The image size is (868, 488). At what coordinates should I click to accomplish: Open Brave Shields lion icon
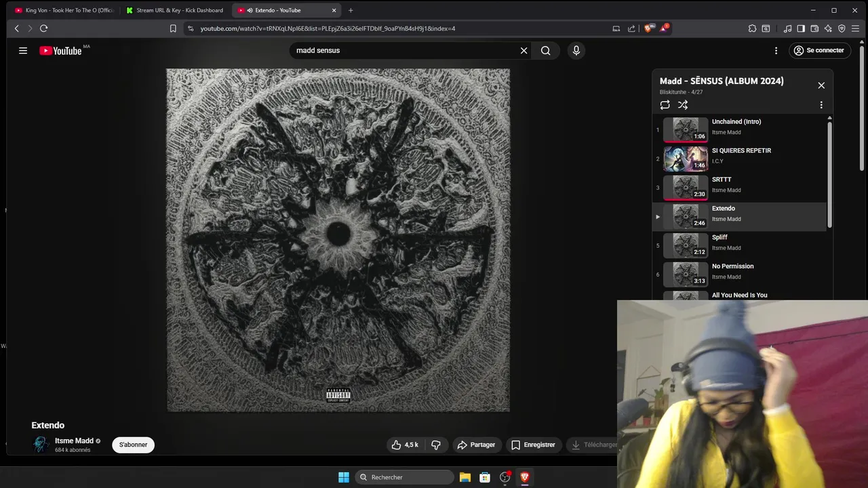point(649,28)
